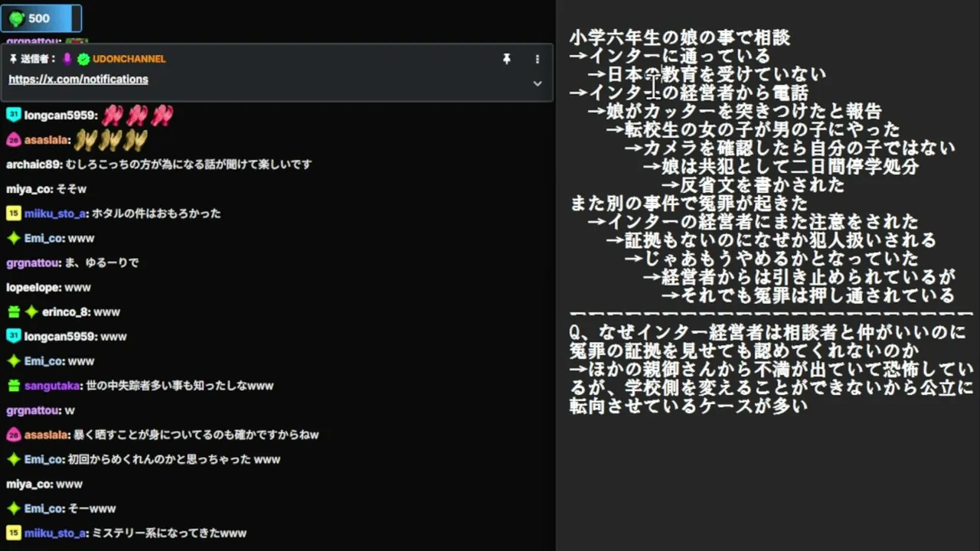The height and width of the screenshot is (551, 980).
Task: Click the heading 小学六年生の娘の事で相談
Action: tap(680, 37)
